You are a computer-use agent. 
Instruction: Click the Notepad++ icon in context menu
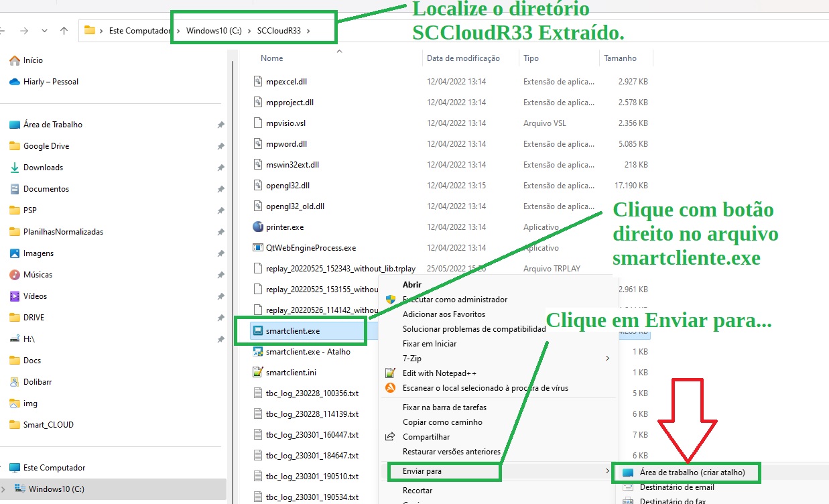tap(390, 373)
